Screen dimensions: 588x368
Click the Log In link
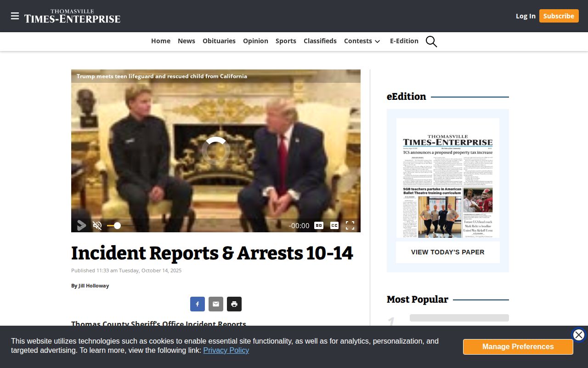526,16
